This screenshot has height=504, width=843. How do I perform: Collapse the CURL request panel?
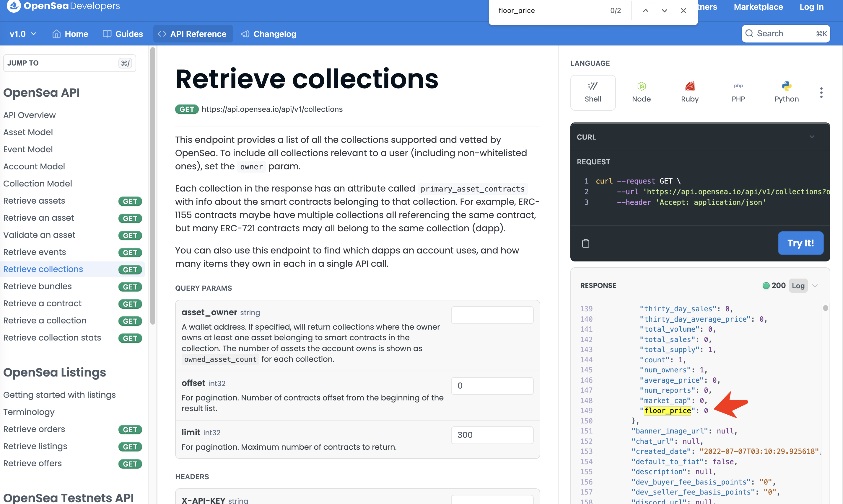pos(812,137)
